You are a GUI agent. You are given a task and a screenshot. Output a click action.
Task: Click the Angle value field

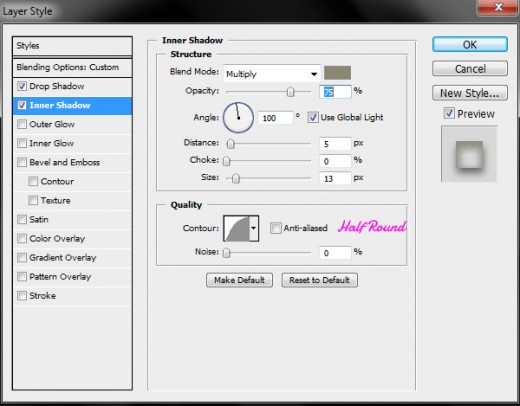click(x=275, y=118)
